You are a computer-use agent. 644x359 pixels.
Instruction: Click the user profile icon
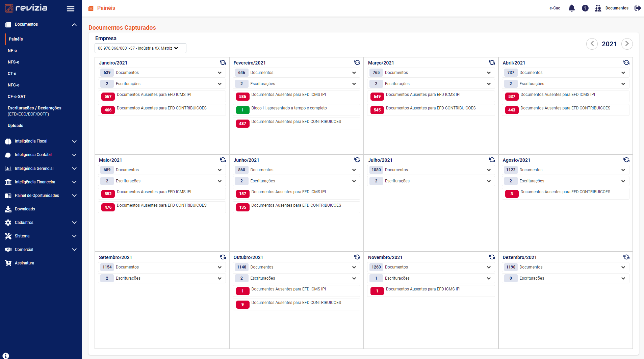598,8
